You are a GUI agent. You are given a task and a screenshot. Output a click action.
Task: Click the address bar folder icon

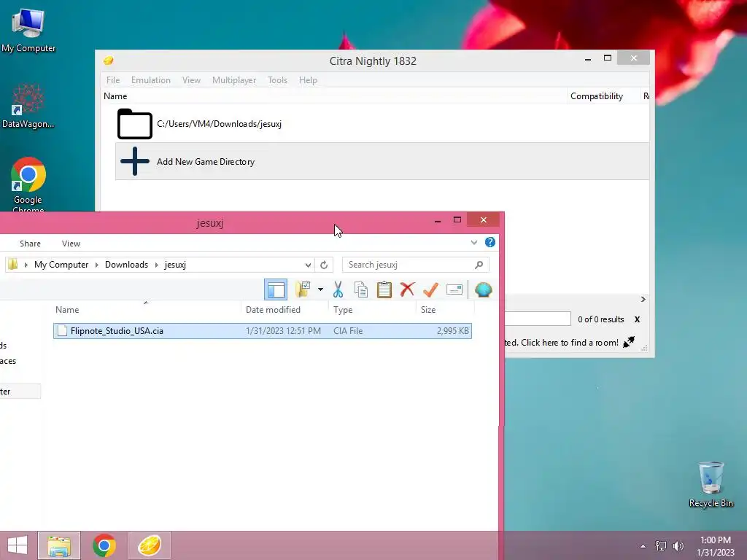pos(13,264)
